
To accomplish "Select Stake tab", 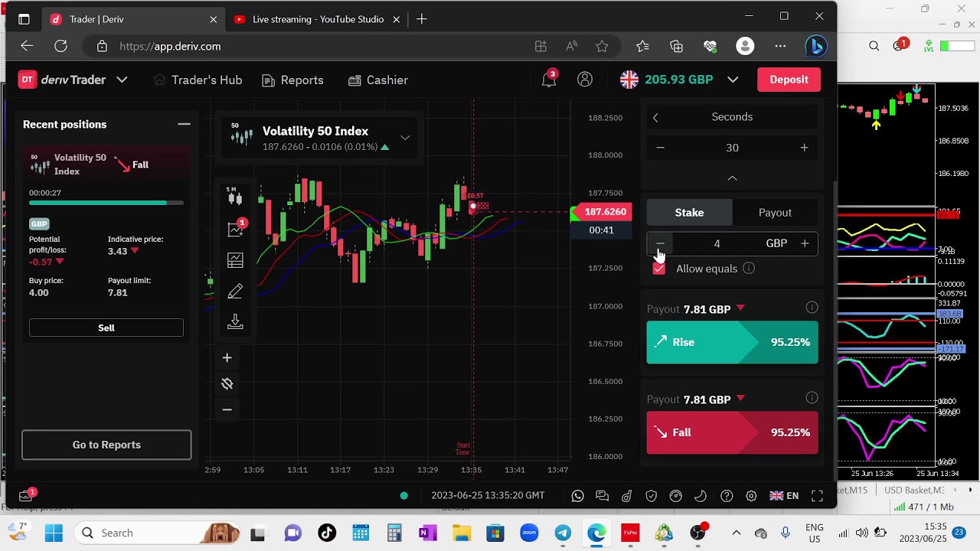I will point(689,213).
